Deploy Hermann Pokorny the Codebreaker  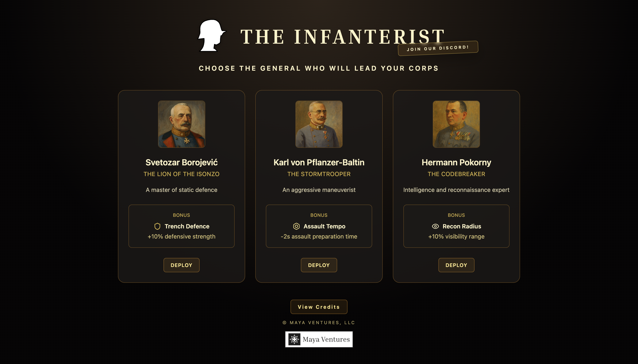pos(456,265)
